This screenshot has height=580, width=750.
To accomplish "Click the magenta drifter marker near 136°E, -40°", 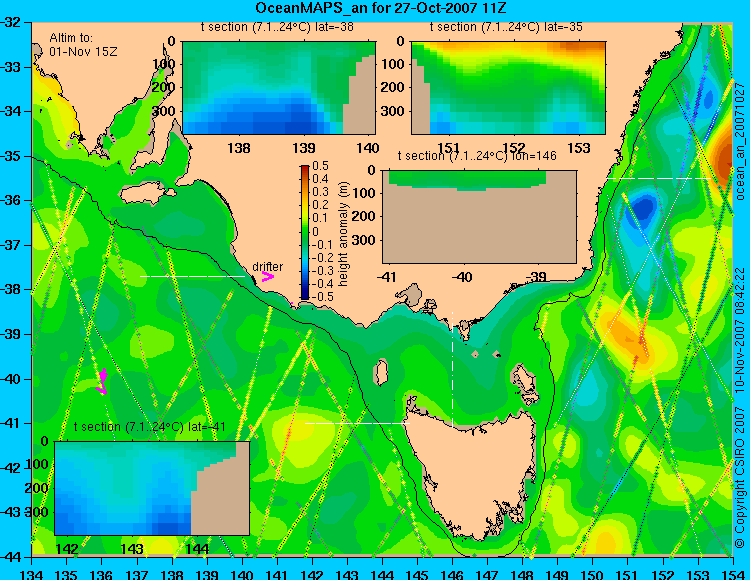I will tap(102, 382).
